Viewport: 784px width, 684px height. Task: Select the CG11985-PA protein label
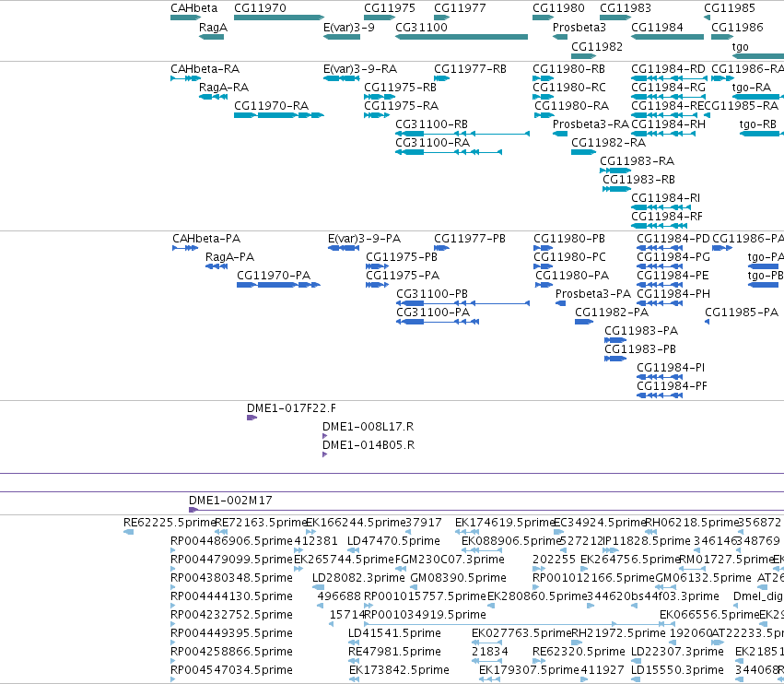tap(742, 313)
